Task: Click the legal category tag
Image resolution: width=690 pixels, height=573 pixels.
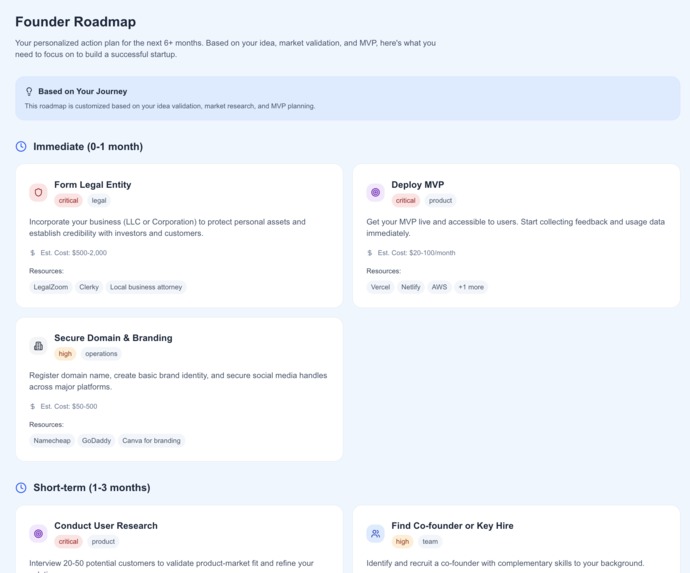Action: coord(99,200)
